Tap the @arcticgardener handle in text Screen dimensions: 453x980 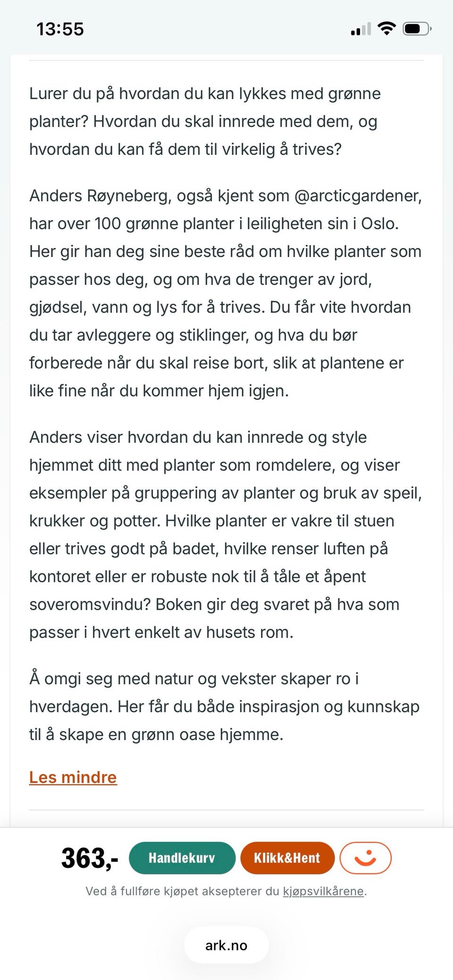pyautogui.click(x=357, y=195)
